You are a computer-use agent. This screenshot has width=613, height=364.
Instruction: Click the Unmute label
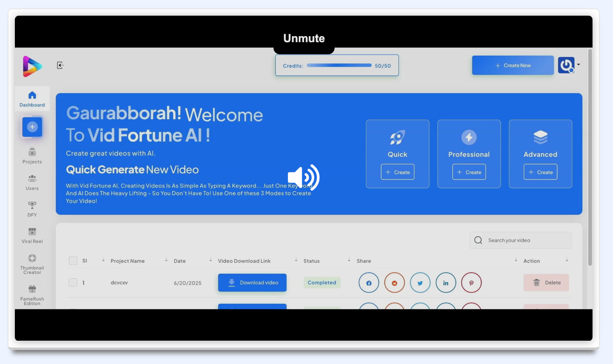tap(304, 38)
